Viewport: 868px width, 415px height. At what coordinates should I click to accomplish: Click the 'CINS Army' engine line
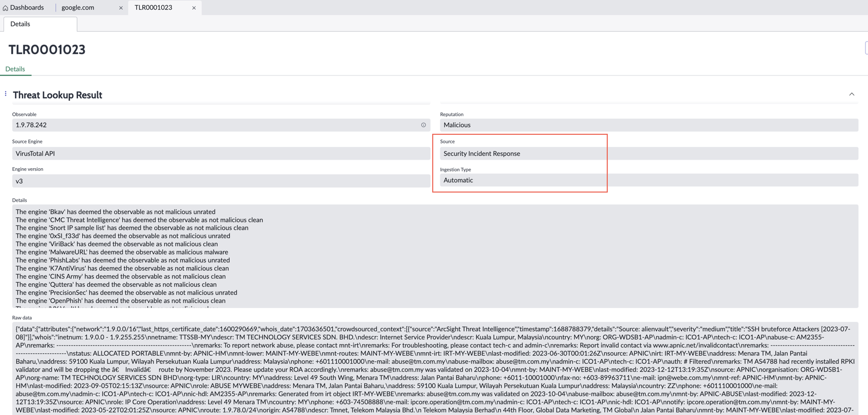click(121, 277)
